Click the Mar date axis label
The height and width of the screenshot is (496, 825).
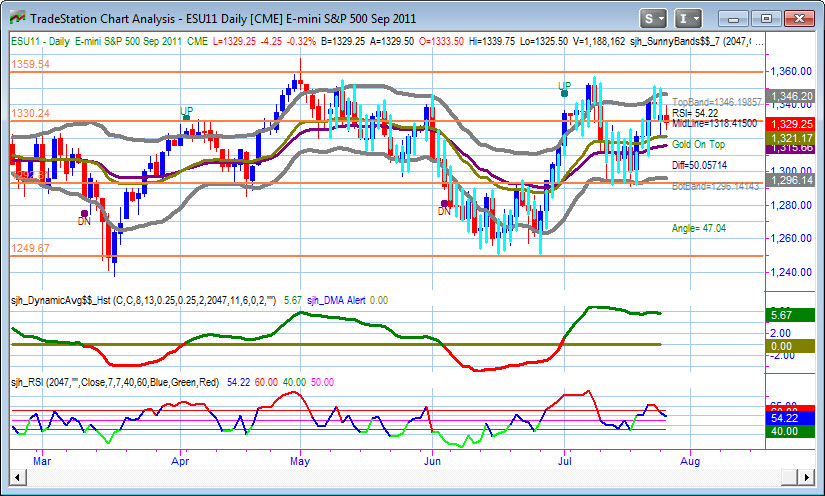coord(42,461)
